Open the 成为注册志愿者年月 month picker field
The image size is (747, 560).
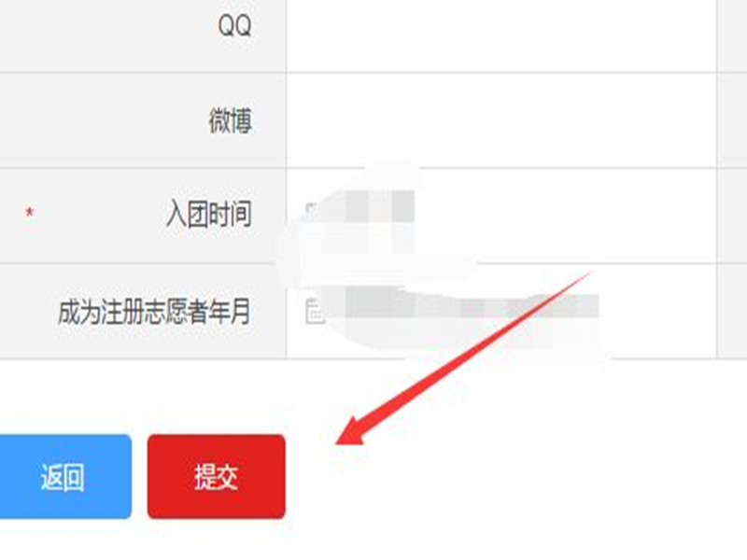[x=501, y=312]
